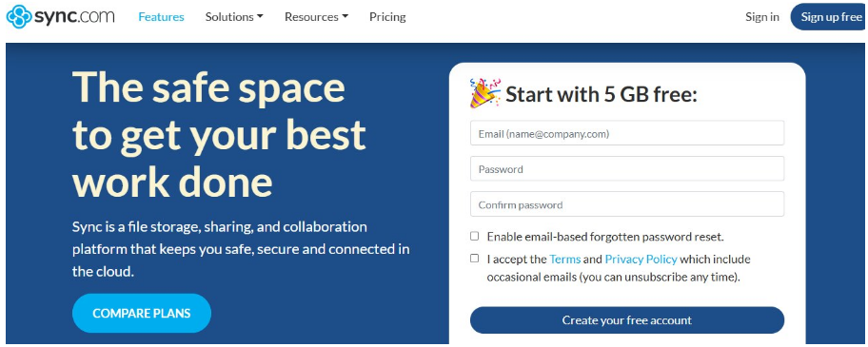Image resolution: width=868 pixels, height=347 pixels.
Task: Click the party popper emoji icon
Action: (485, 92)
